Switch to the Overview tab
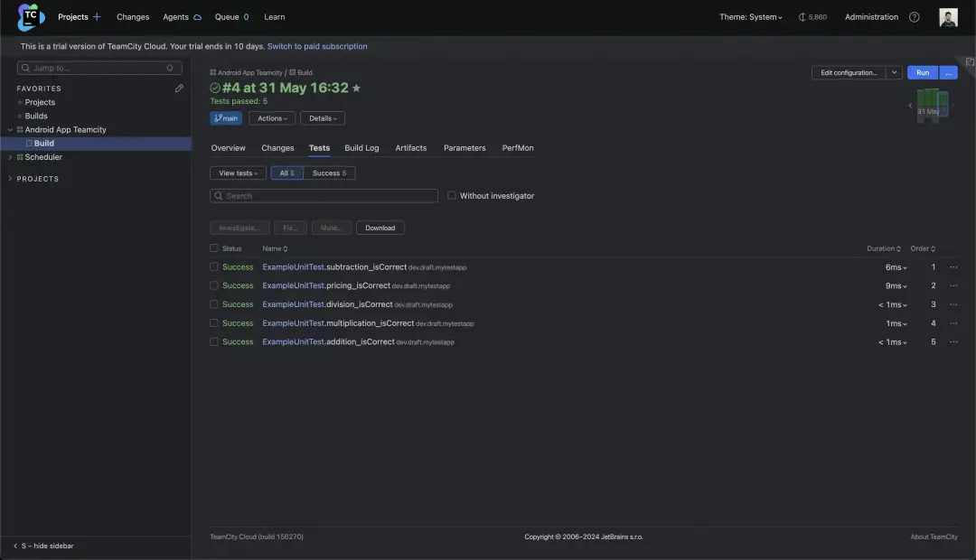The height and width of the screenshot is (560, 976). 228,148
